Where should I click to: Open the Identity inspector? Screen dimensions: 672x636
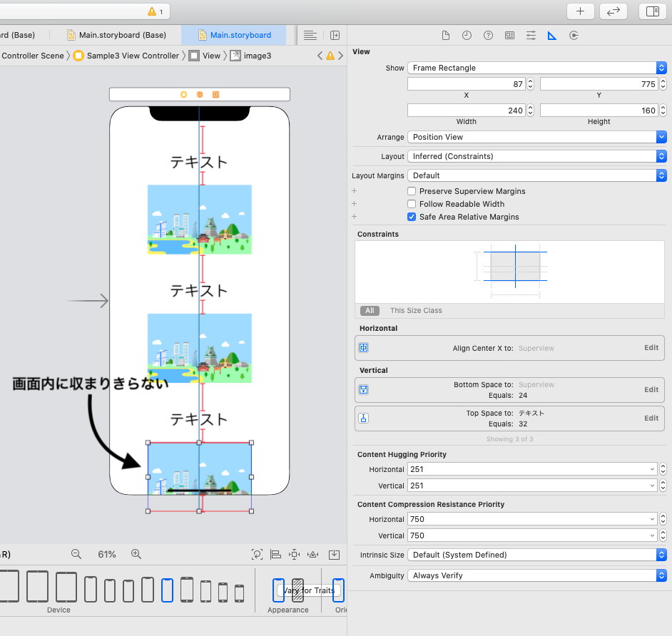pyautogui.click(x=509, y=36)
